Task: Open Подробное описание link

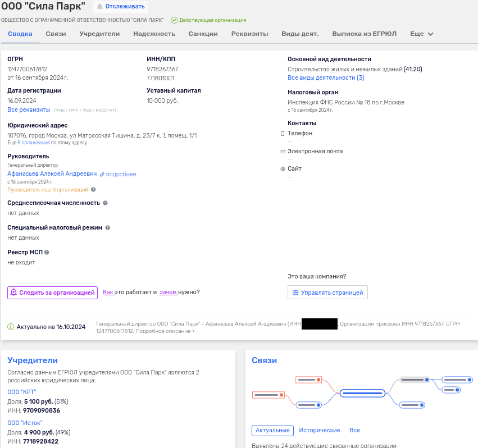Action: (165, 331)
